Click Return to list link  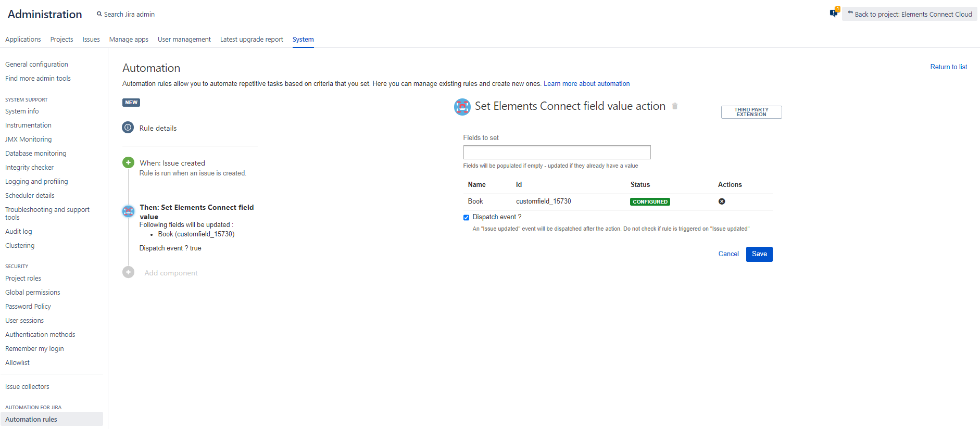point(948,67)
